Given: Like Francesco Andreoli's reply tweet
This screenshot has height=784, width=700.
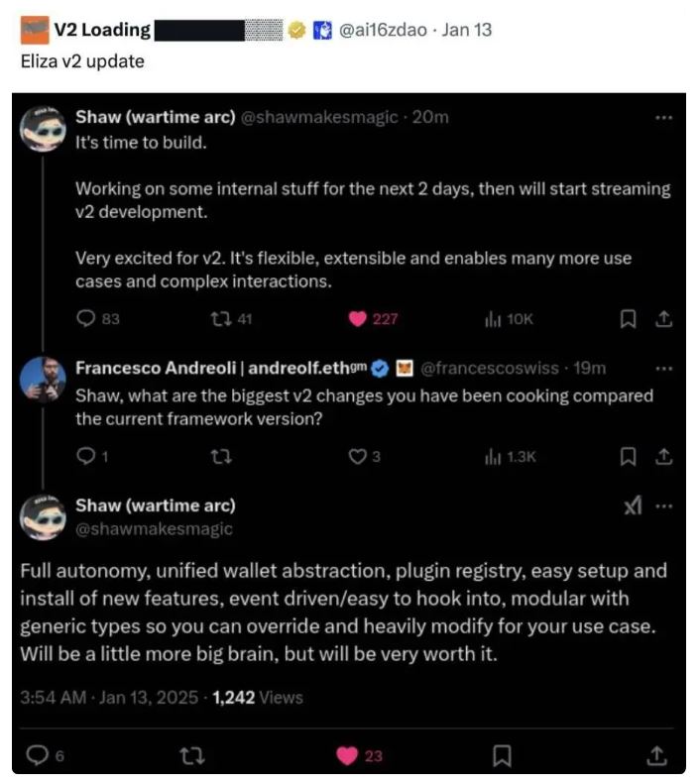Looking at the screenshot, I should point(358,456).
